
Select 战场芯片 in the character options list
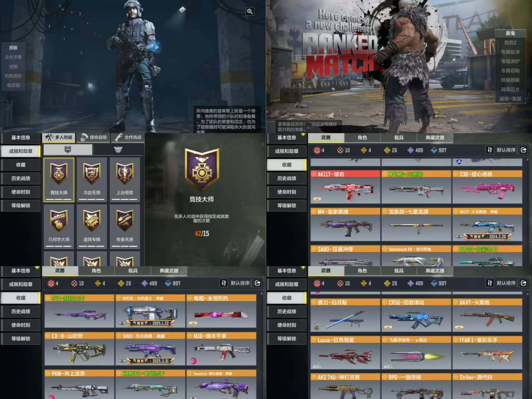coord(510,90)
